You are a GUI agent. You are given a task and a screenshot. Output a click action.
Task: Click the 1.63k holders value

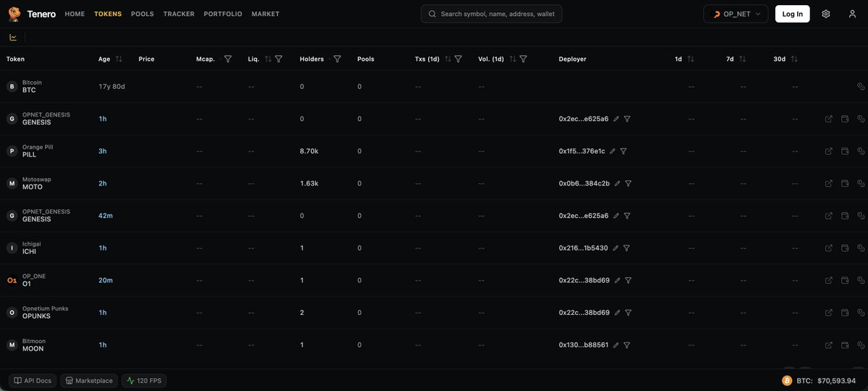coord(310,184)
